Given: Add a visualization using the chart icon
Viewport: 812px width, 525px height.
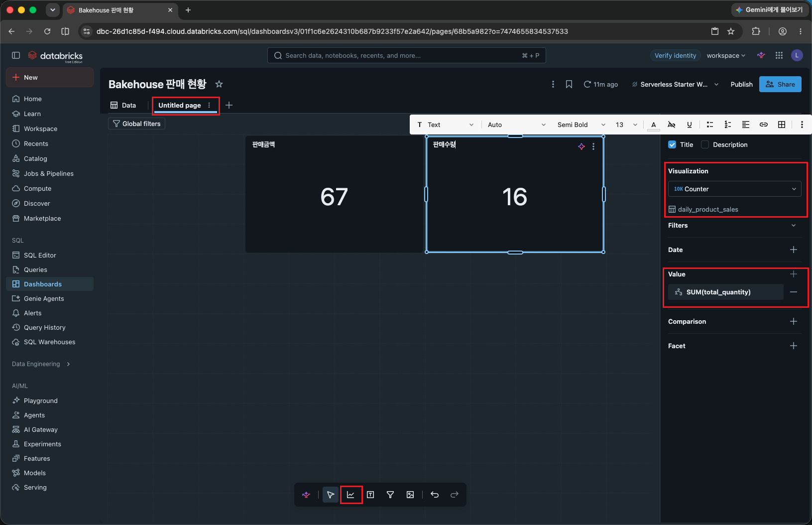Looking at the screenshot, I should (x=350, y=495).
